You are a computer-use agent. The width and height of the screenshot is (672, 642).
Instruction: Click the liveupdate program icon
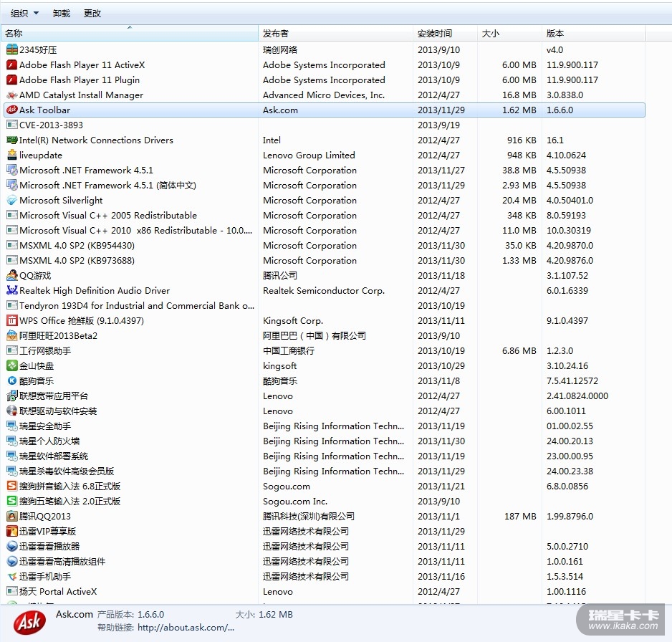(x=12, y=155)
